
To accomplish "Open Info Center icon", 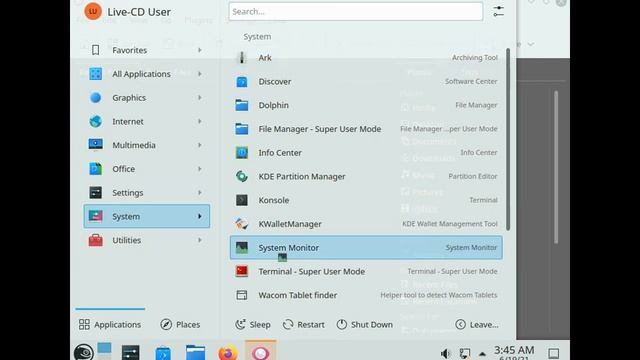I will click(242, 153).
